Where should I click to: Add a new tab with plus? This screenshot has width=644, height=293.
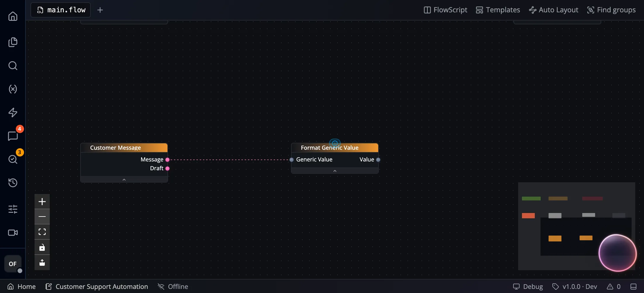pos(100,10)
